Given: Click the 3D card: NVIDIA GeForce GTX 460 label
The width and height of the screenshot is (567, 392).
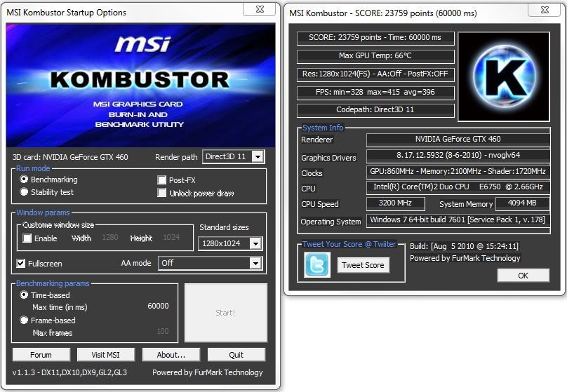Looking at the screenshot, I should click(x=70, y=157).
